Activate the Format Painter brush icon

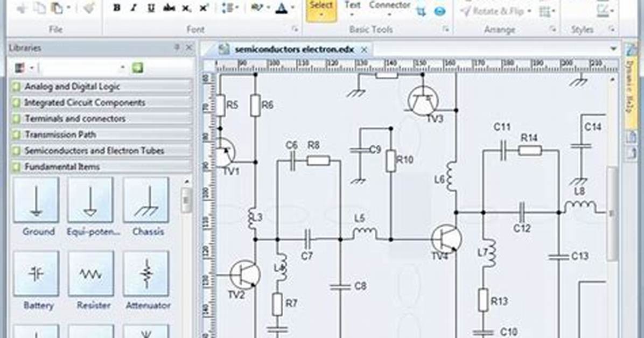pos(89,8)
